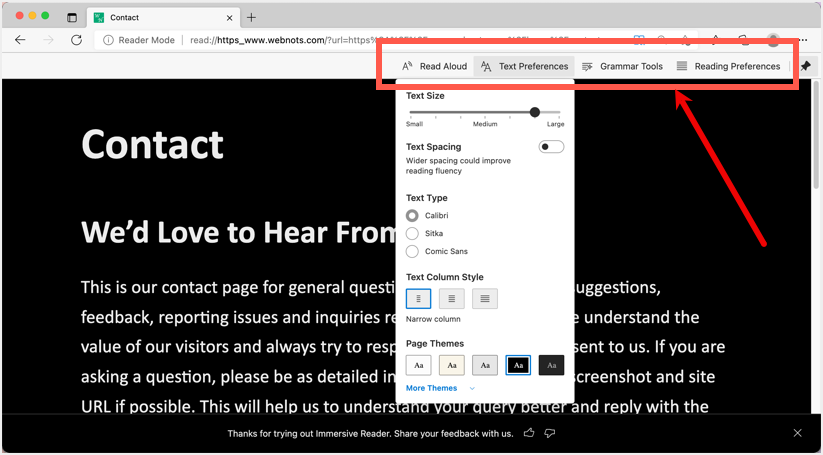Go back using the browser back arrow
823x455 pixels.
pyautogui.click(x=20, y=40)
